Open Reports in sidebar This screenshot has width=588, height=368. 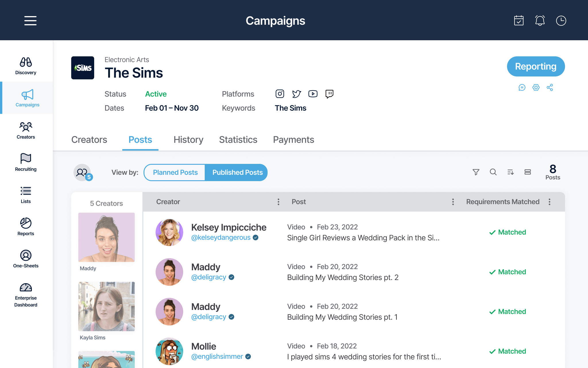tap(26, 227)
